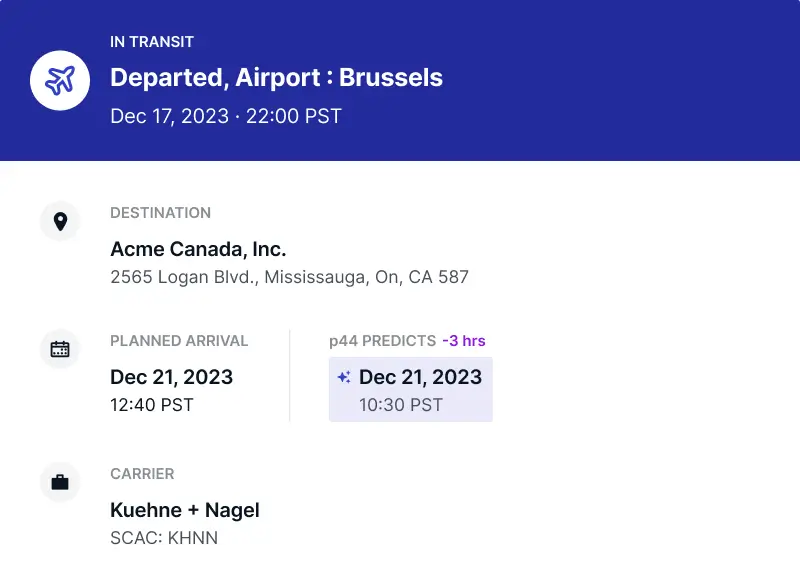Click the planned arrival calendar icon

click(60, 349)
